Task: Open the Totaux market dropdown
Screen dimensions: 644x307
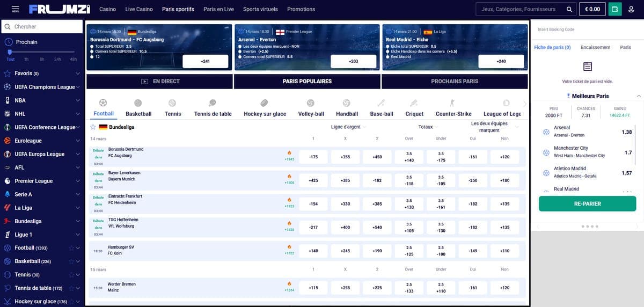Action: click(429, 127)
